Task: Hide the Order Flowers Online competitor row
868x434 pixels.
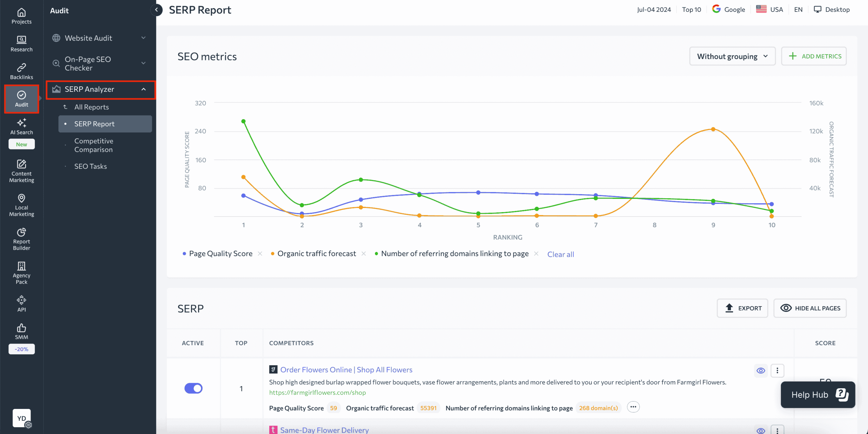Action: [x=761, y=370]
